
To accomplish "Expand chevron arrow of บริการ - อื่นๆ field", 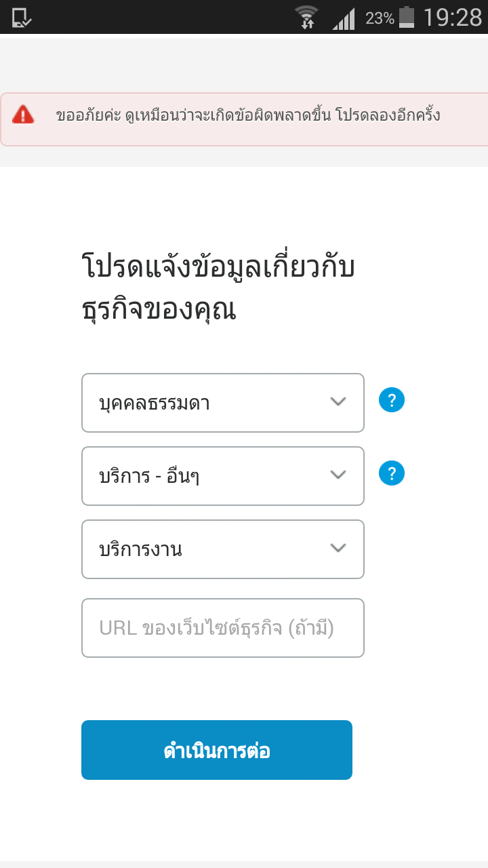I will coord(338,475).
